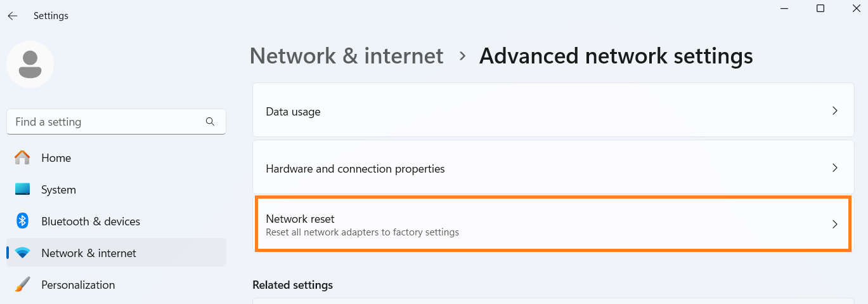Click the magnifier icon in the search box
This screenshot has height=304, width=868.
point(211,122)
